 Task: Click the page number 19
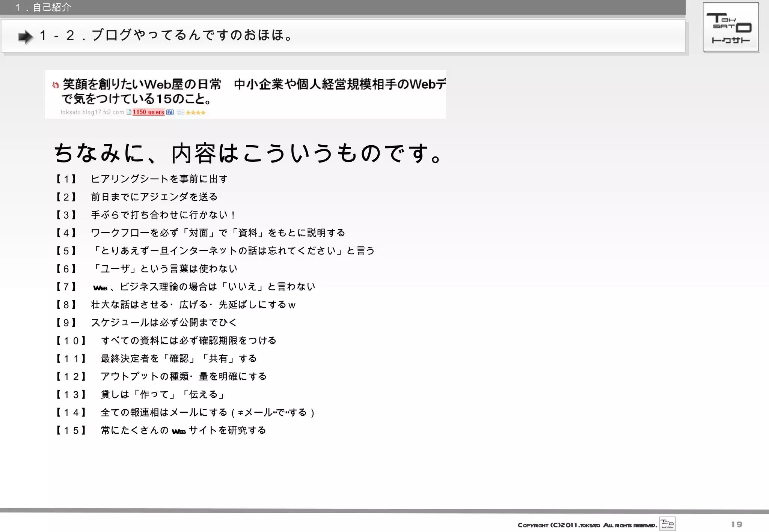737,524
